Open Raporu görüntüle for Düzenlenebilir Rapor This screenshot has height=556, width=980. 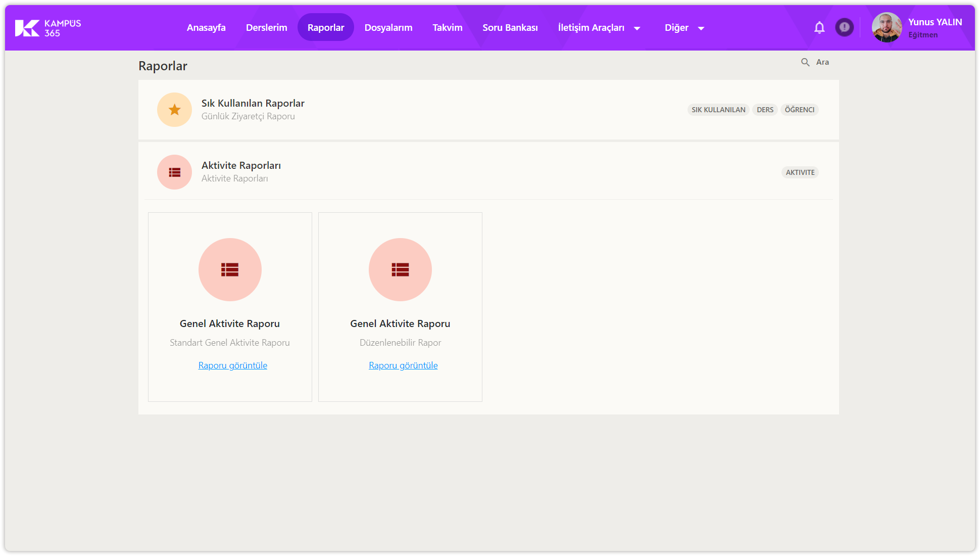403,365
